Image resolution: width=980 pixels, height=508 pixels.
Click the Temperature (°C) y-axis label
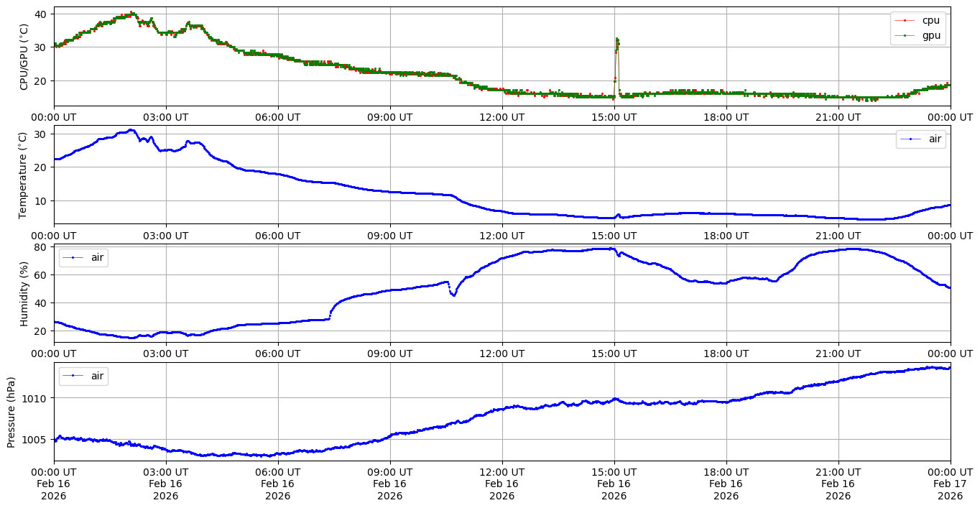24,175
